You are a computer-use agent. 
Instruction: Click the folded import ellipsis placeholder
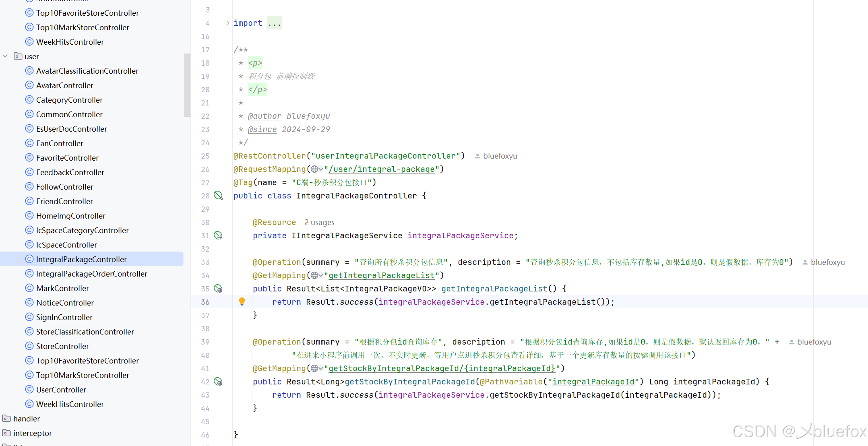click(x=275, y=23)
